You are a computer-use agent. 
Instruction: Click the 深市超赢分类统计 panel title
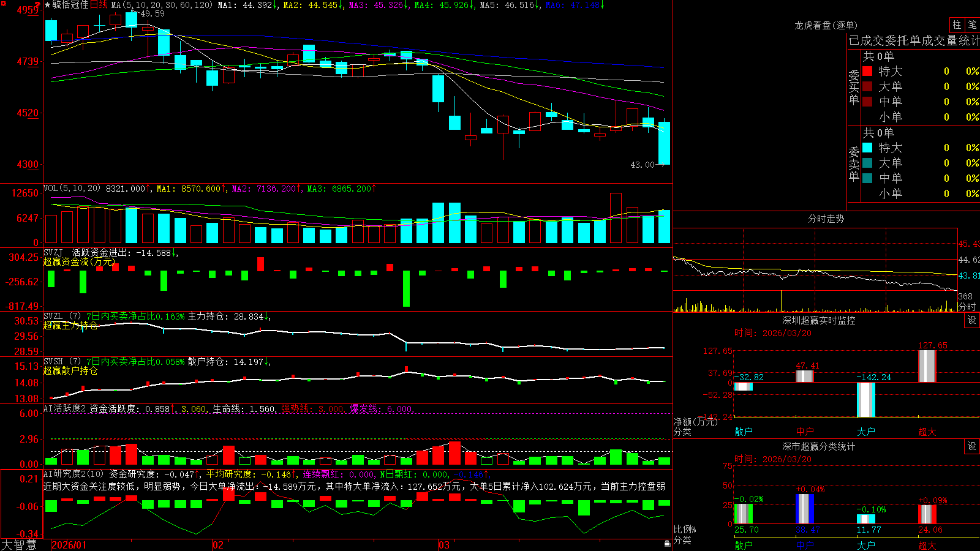(x=819, y=446)
